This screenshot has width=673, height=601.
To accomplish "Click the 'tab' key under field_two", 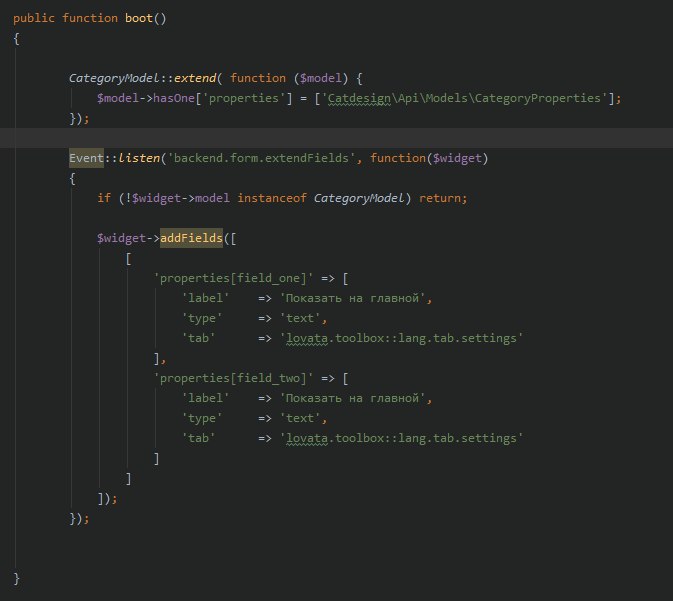I will pyautogui.click(x=198, y=438).
